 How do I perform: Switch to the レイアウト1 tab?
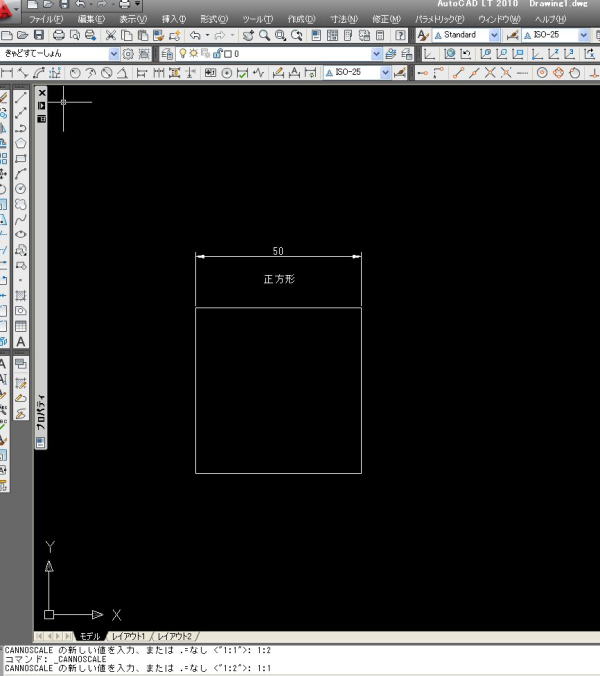128,636
